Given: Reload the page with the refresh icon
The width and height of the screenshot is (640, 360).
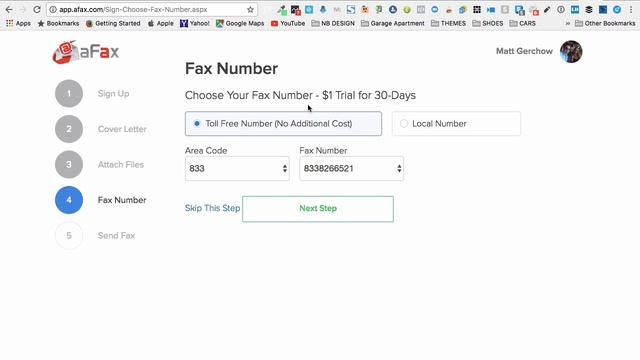Looking at the screenshot, I should (x=37, y=9).
